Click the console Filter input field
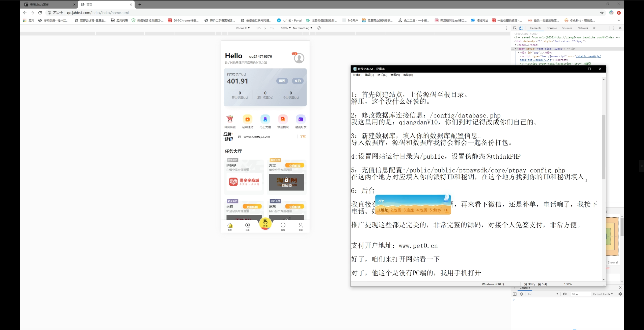This screenshot has height=330, width=644. (x=580, y=294)
